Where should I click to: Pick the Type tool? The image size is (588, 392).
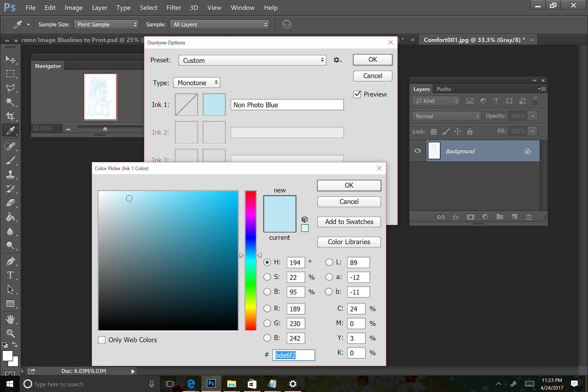pyautogui.click(x=10, y=275)
